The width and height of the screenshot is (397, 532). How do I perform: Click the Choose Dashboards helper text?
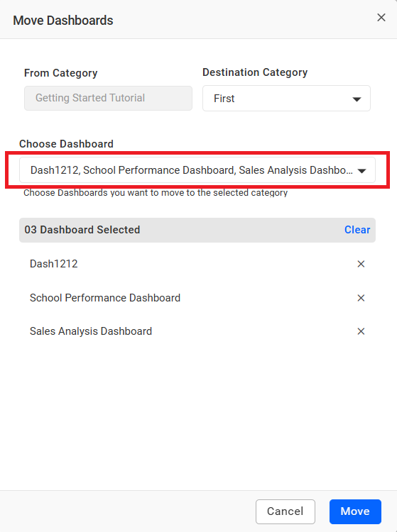pos(156,193)
